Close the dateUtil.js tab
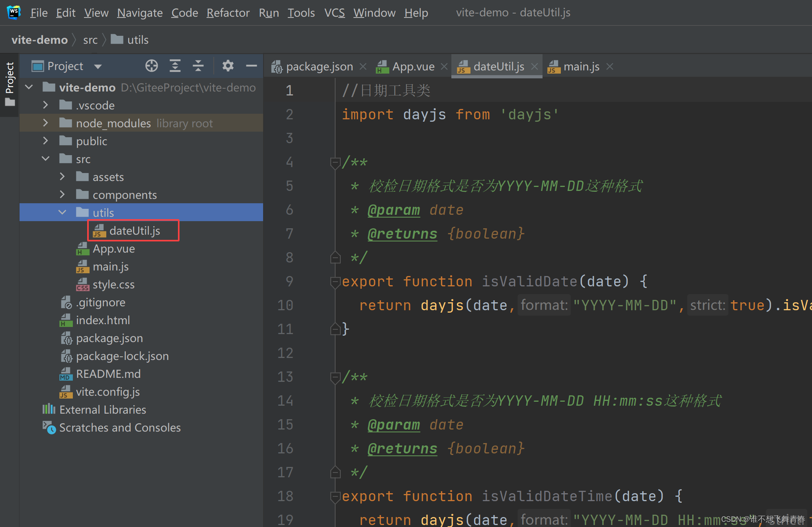Screen dimensions: 812x527 535,66
